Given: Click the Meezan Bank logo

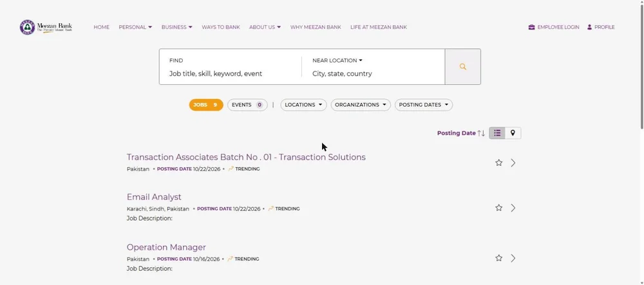Looking at the screenshot, I should coord(46,27).
